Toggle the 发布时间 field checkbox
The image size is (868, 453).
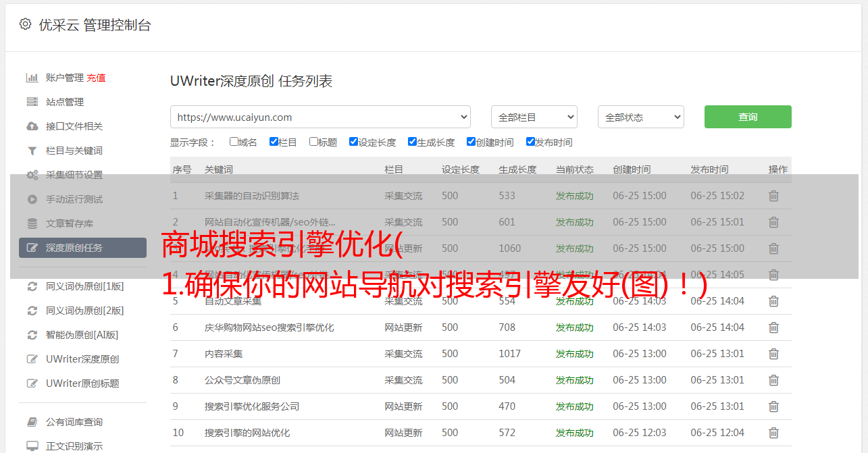(x=530, y=142)
